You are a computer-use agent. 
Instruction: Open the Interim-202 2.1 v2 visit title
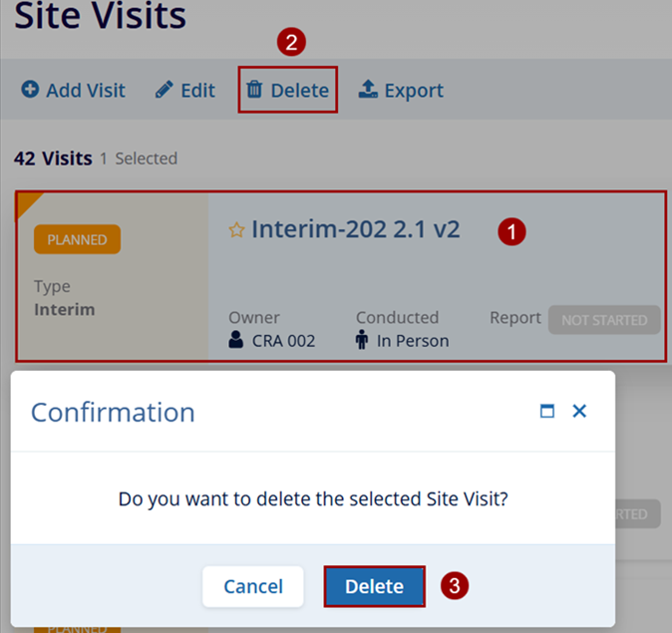coord(355,229)
